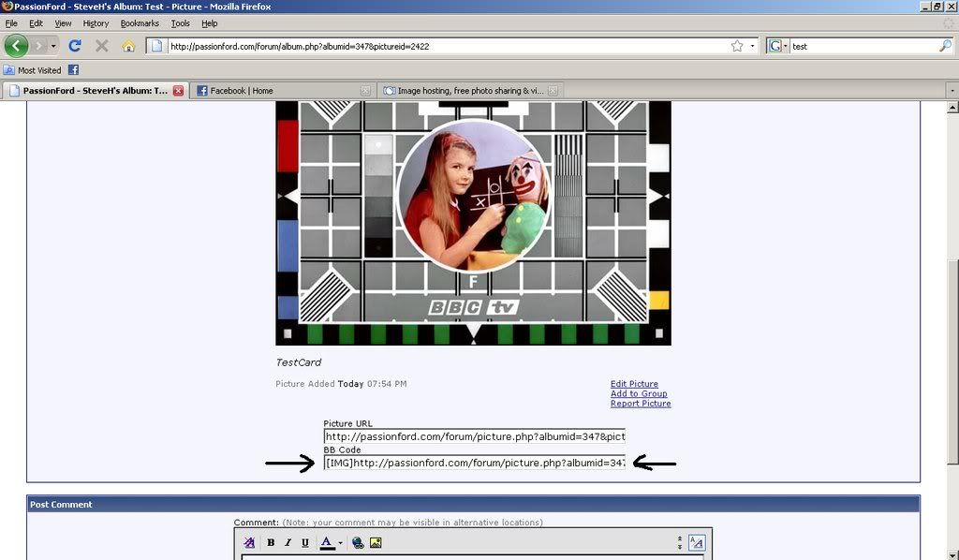Screen dimensions: 959x560
Task: Go to the Home page icon
Action: pyautogui.click(x=128, y=45)
